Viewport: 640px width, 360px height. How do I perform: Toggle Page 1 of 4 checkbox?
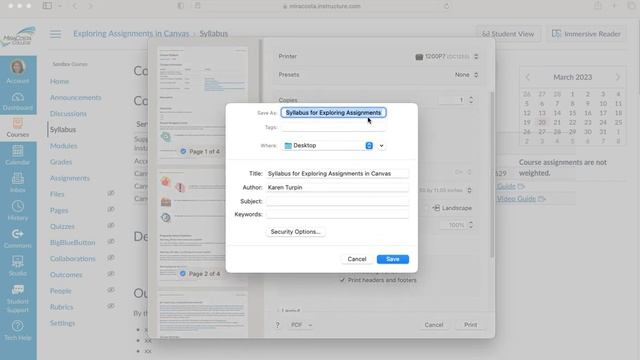[183, 151]
